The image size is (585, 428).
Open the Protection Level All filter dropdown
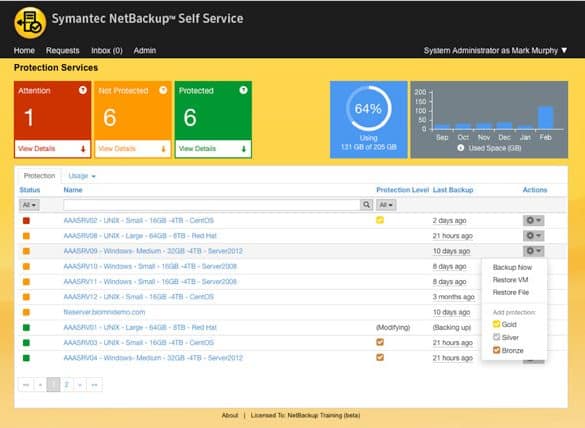pos(386,205)
